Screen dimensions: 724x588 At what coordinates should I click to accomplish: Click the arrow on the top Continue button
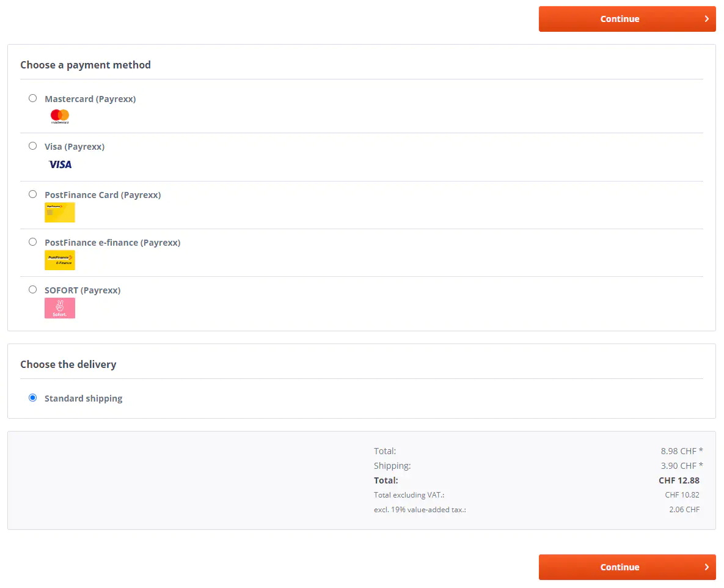point(706,19)
